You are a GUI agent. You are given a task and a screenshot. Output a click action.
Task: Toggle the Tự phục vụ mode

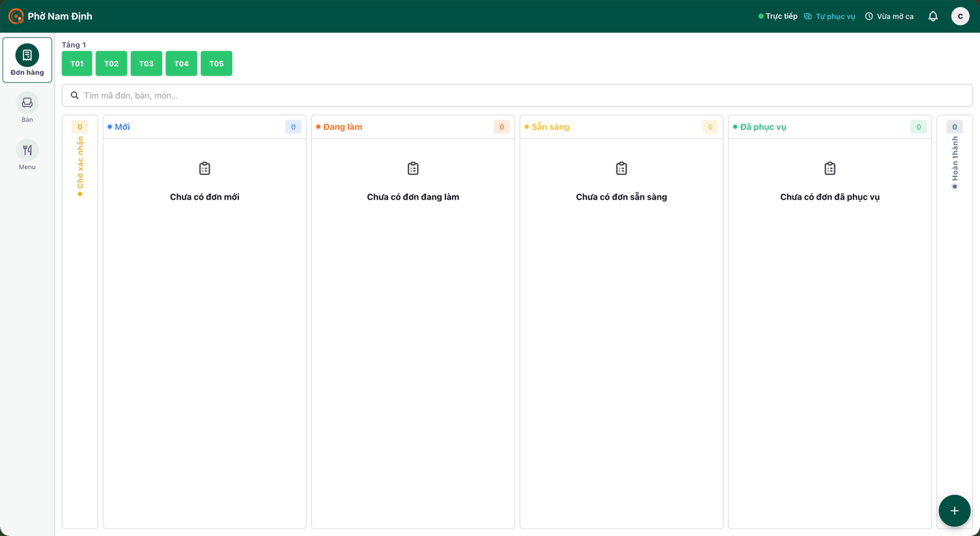pyautogui.click(x=830, y=16)
